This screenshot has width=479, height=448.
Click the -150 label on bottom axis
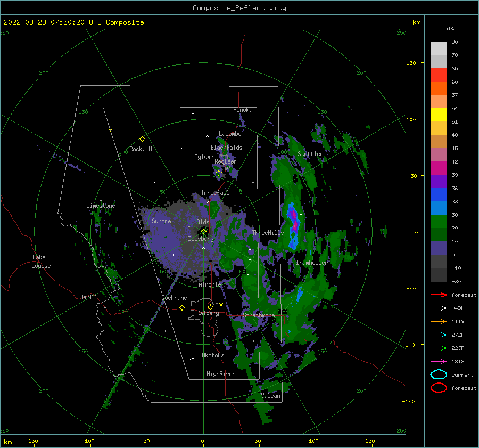[31, 441]
